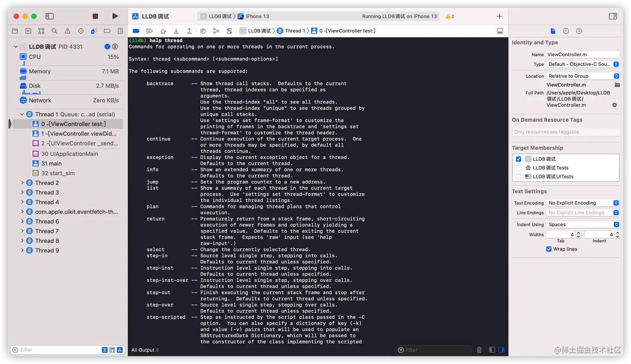
Task: Select the Memory gauge row
Action: (69, 71)
